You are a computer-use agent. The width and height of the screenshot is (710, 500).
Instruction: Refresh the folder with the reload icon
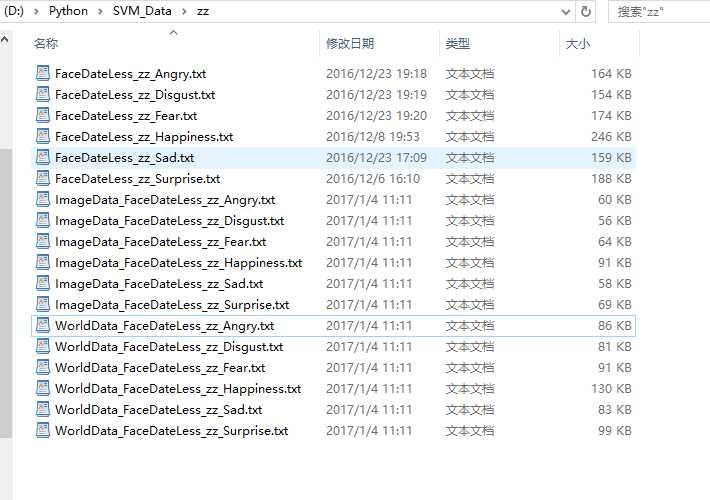click(x=585, y=11)
